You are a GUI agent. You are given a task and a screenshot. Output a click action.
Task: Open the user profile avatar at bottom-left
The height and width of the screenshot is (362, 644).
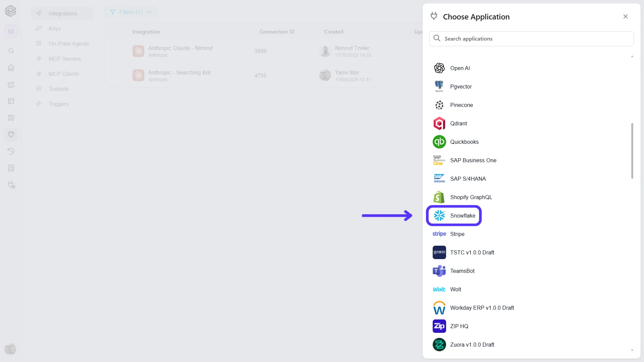[x=10, y=349]
